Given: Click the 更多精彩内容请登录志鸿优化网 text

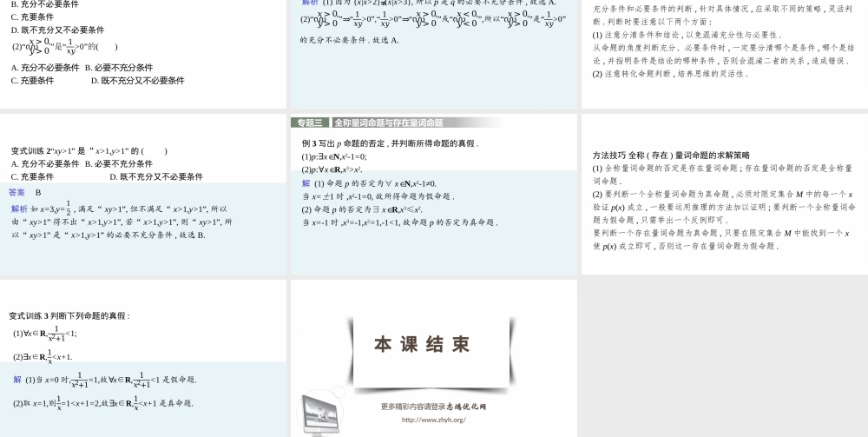Looking at the screenshot, I should 433,407.
